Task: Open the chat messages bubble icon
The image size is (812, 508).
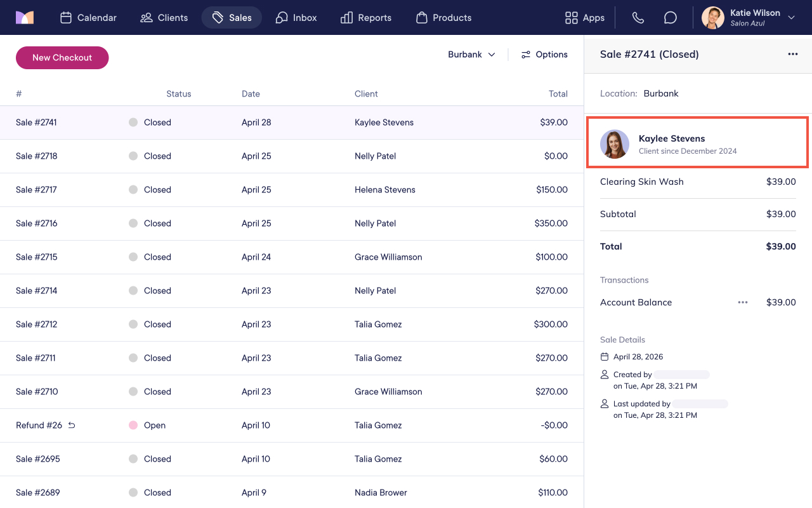Action: click(671, 18)
